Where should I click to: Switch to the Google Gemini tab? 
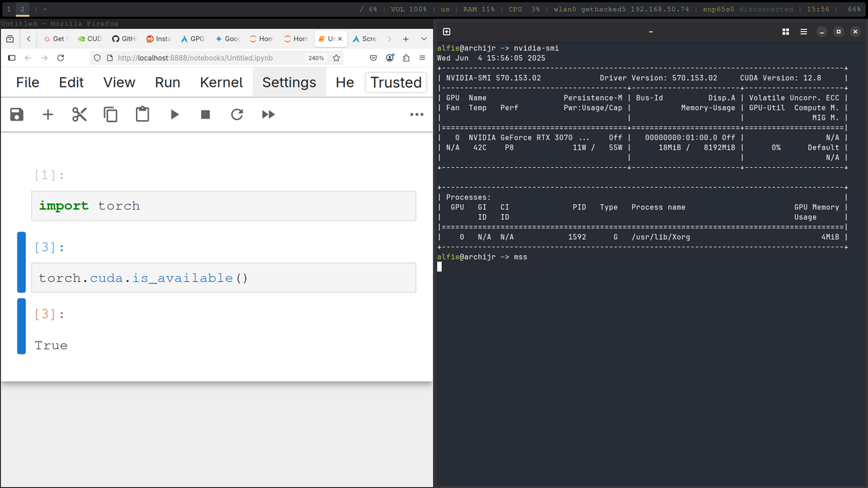pyautogui.click(x=228, y=38)
